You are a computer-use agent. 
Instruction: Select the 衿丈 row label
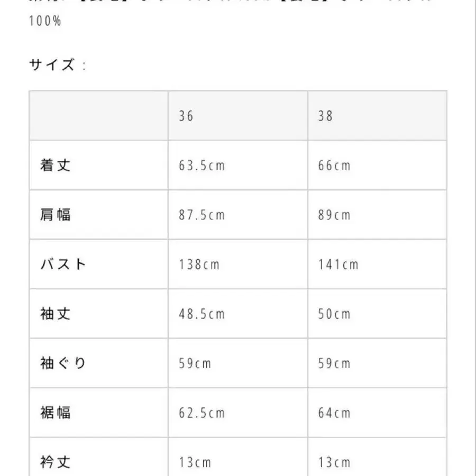[56, 462]
